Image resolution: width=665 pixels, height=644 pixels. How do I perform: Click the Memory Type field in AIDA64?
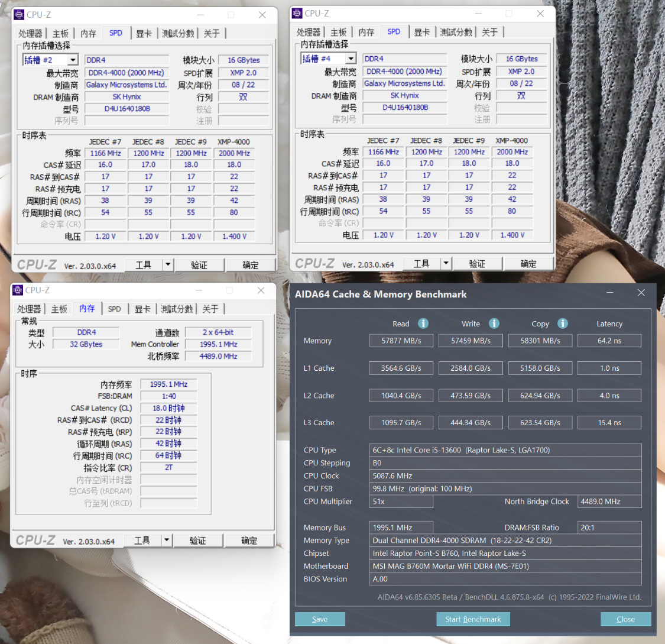505,541
